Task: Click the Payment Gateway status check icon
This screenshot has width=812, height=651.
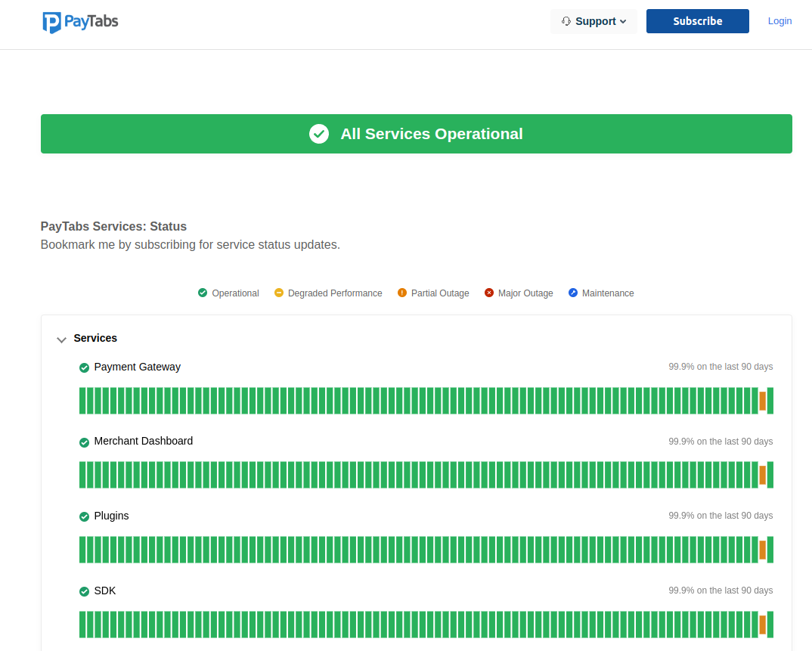Action: point(85,367)
